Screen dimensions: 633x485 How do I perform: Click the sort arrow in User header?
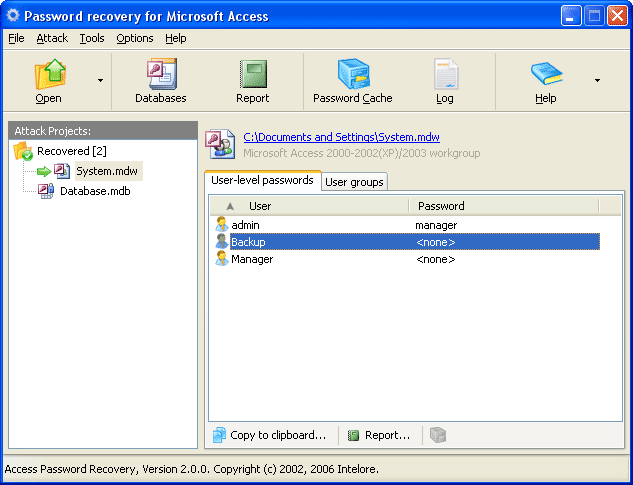click(x=230, y=206)
